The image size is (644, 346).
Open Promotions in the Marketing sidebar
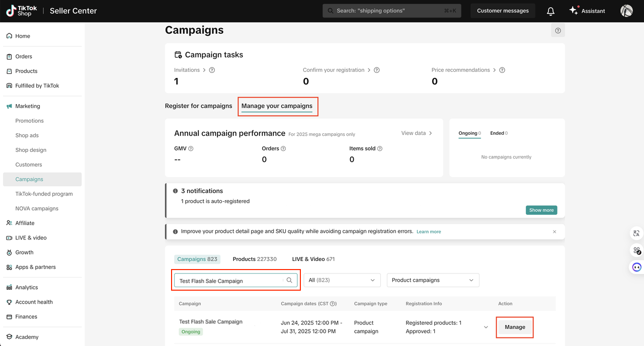30,121
